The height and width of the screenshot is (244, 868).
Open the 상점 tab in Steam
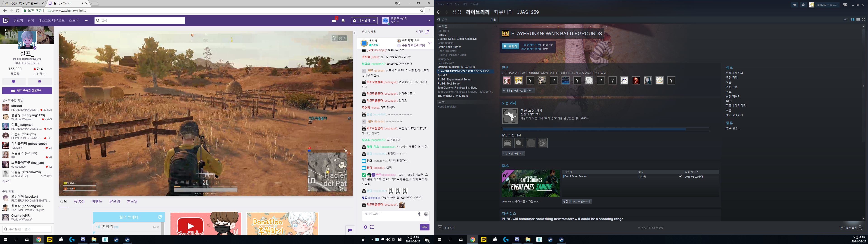pyautogui.click(x=457, y=12)
